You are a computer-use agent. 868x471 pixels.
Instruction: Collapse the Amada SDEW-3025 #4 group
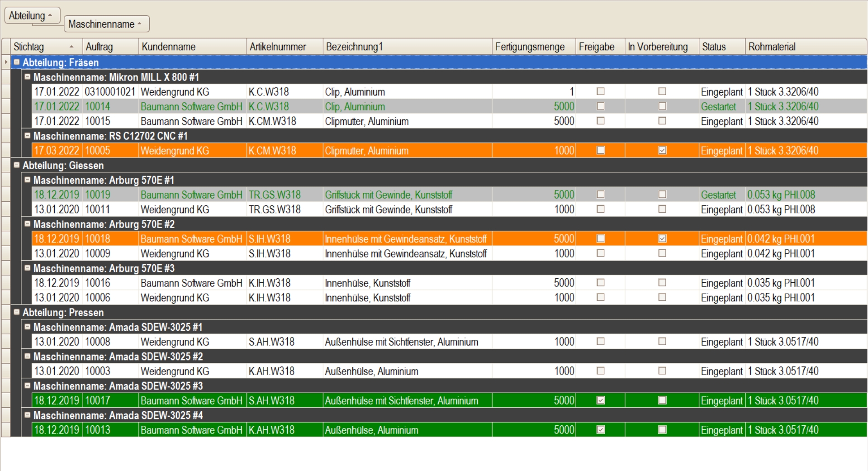coord(27,415)
